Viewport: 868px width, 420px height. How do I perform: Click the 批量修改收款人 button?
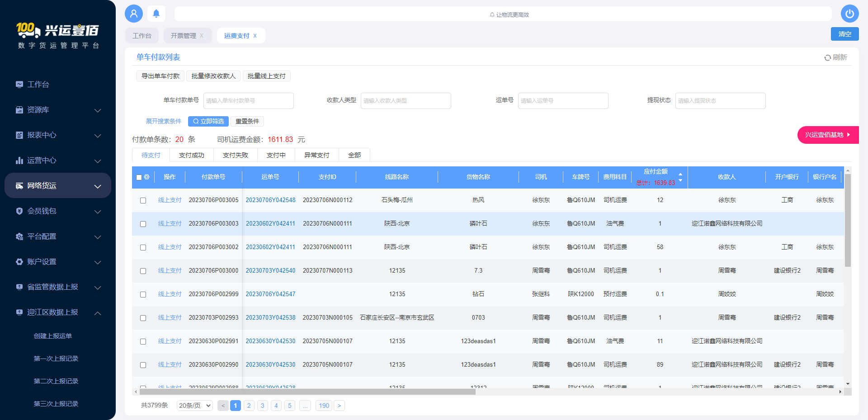213,76
